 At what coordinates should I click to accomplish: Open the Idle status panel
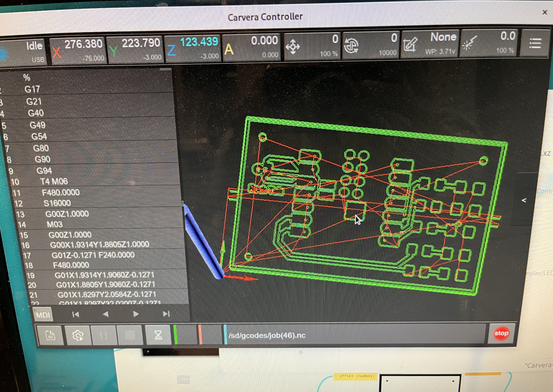24,52
